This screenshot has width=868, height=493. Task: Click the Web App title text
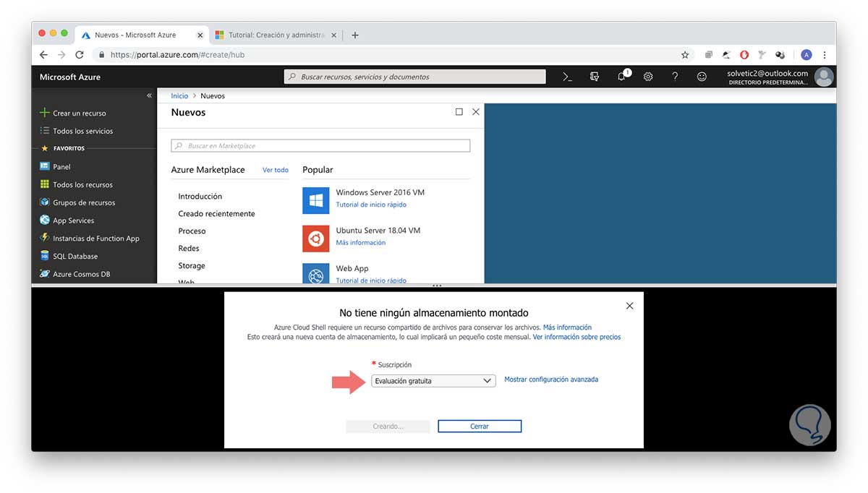(x=352, y=268)
